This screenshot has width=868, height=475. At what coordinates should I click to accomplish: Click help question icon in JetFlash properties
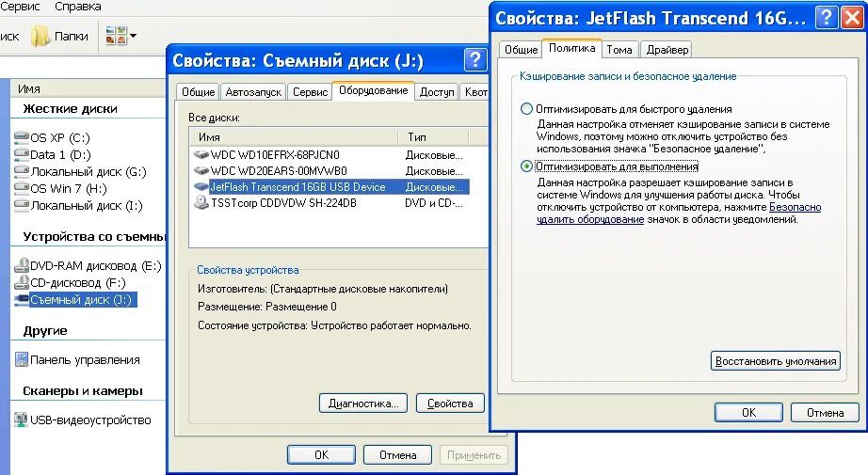(x=826, y=18)
